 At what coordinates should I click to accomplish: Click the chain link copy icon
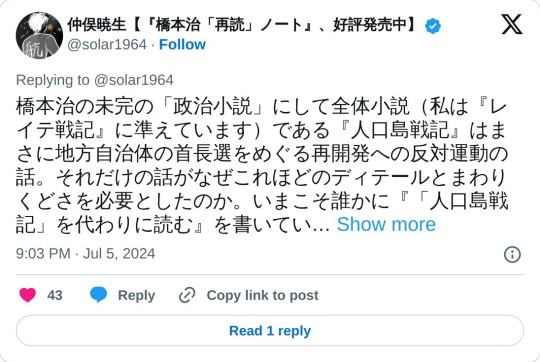point(187,295)
